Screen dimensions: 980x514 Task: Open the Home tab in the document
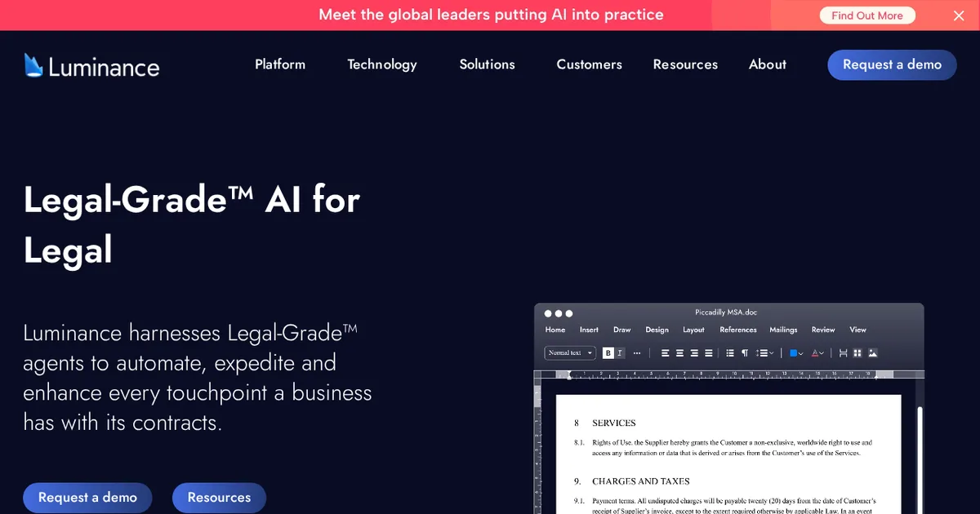point(555,330)
